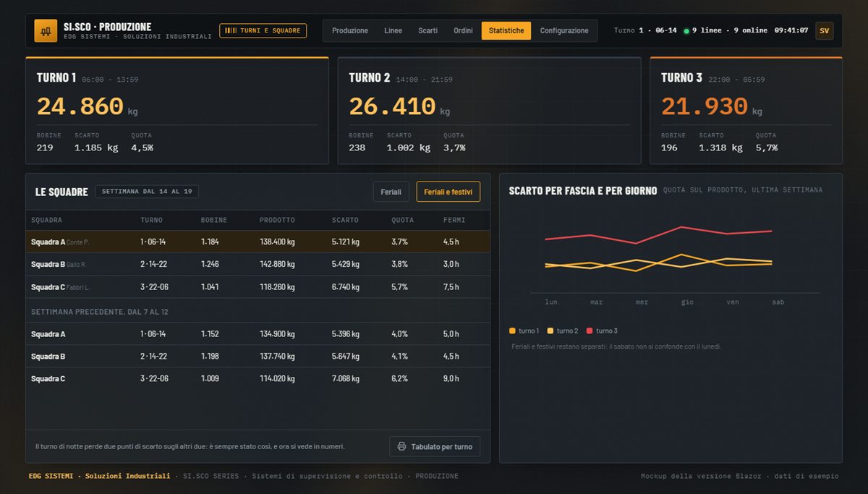Click the turno 1 legend swatch

(512, 331)
